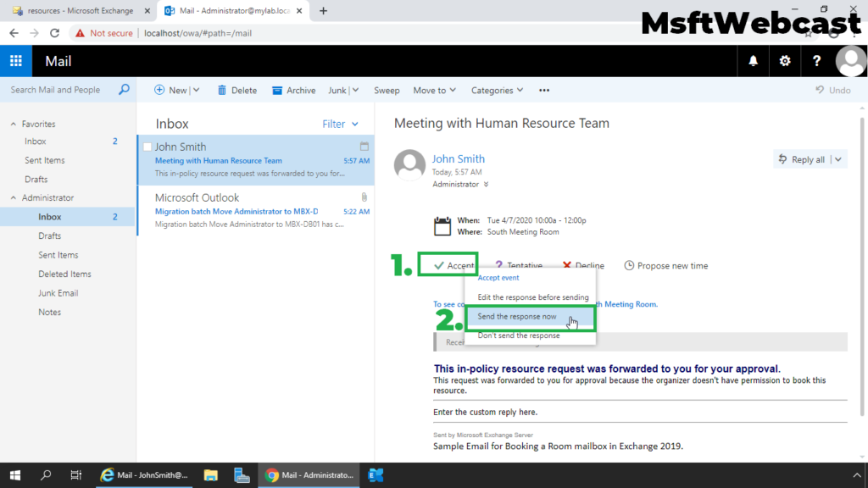Click the Not secure warning icon
Image resolution: width=868 pixels, height=488 pixels.
click(x=81, y=33)
